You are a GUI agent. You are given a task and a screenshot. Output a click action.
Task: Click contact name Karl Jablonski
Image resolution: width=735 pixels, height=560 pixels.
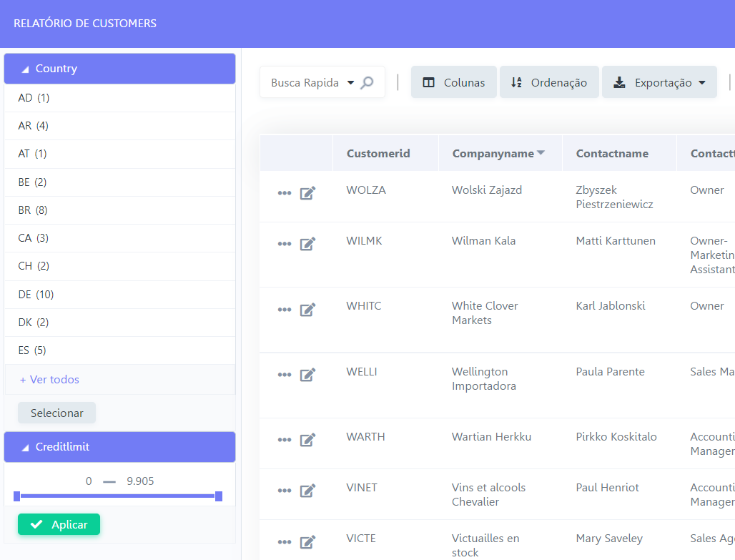click(x=611, y=306)
